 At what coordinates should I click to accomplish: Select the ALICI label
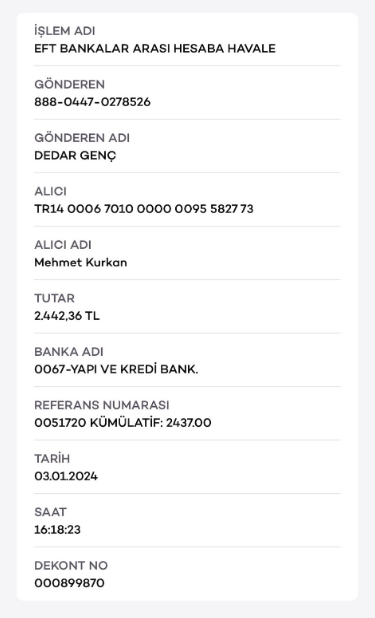[x=50, y=192]
